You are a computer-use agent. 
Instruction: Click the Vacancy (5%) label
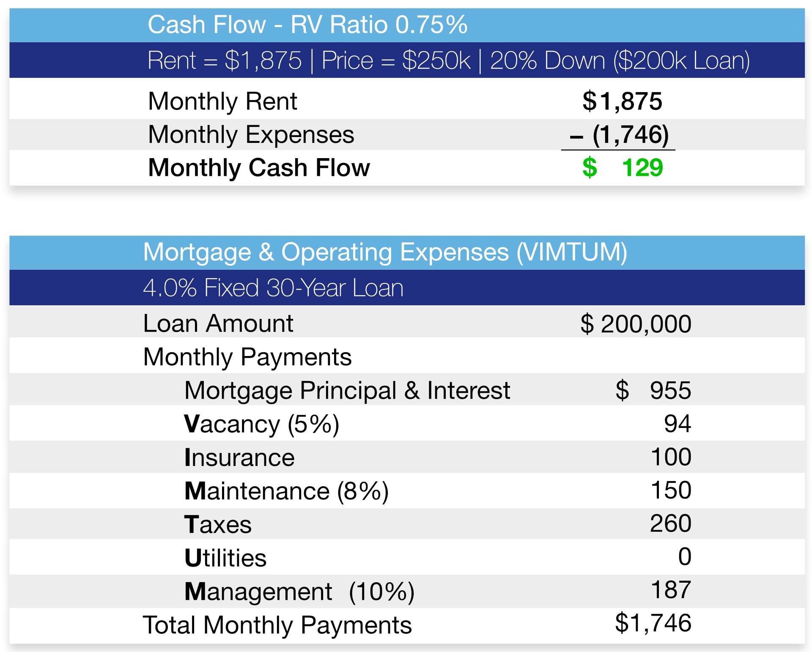coord(262,424)
